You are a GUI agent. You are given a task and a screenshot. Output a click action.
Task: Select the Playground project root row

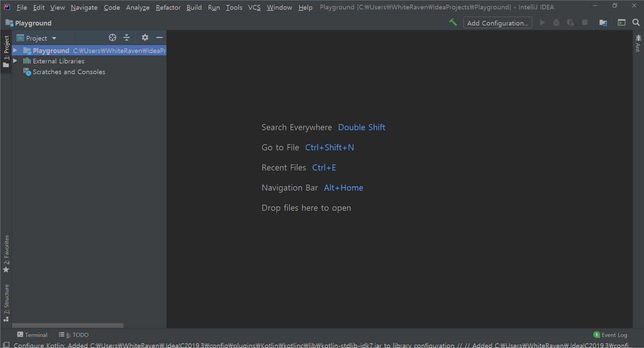(x=89, y=50)
